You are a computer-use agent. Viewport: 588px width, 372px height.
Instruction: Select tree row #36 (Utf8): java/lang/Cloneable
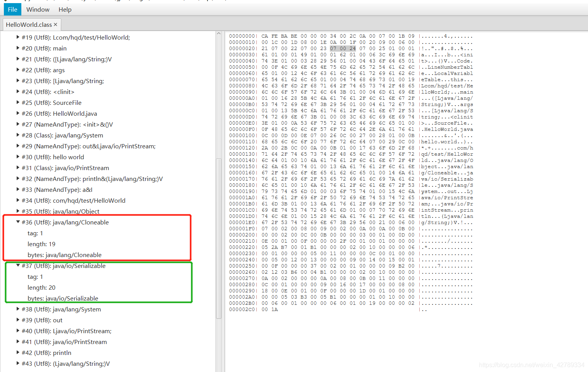(65, 222)
